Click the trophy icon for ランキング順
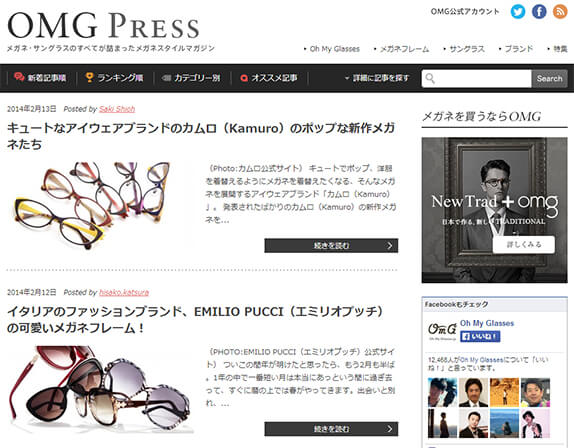574x448 pixels. pyautogui.click(x=89, y=77)
